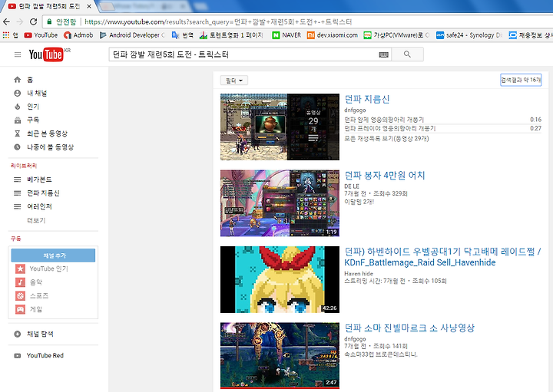Click the green secure lock icon

(x=49, y=21)
